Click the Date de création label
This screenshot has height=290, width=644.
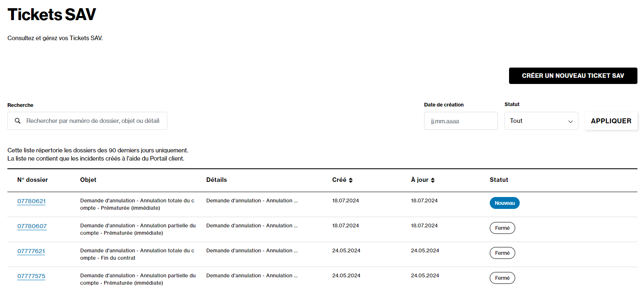[444, 105]
